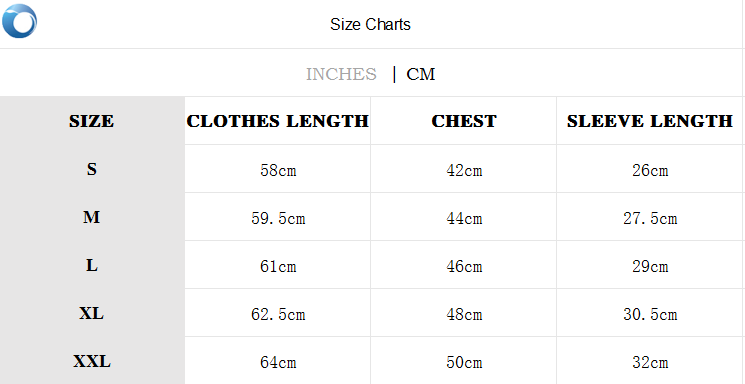Select the XL size row label
The width and height of the screenshot is (745, 384).
point(91,313)
